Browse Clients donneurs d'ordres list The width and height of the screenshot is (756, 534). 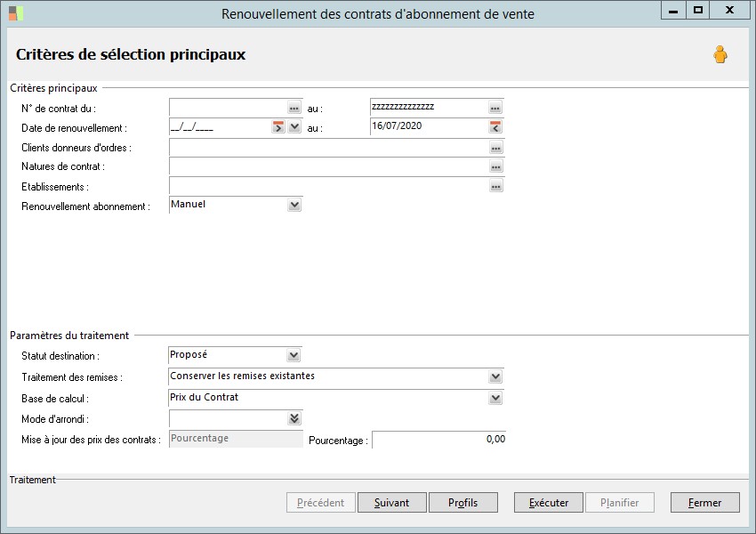495,149
